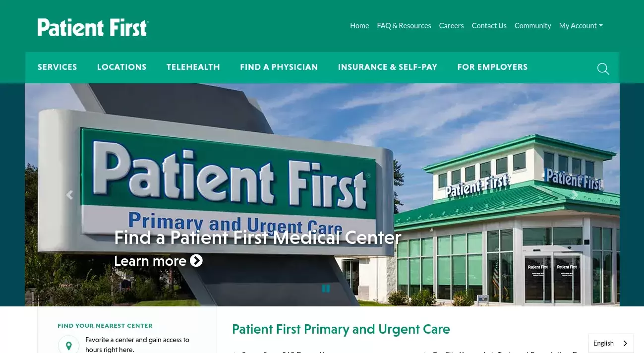This screenshot has height=353, width=644.
Task: Open FAQ & Resources link
Action: click(404, 26)
